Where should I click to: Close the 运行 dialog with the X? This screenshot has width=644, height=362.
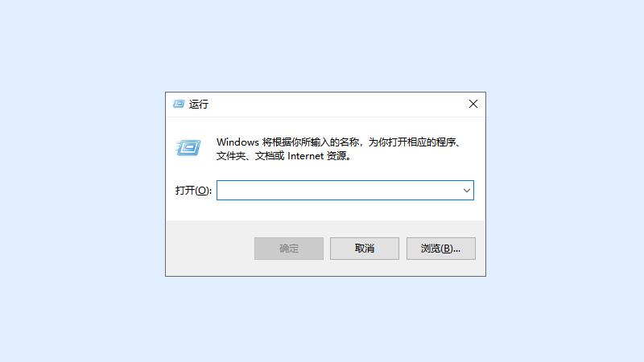[x=473, y=104]
